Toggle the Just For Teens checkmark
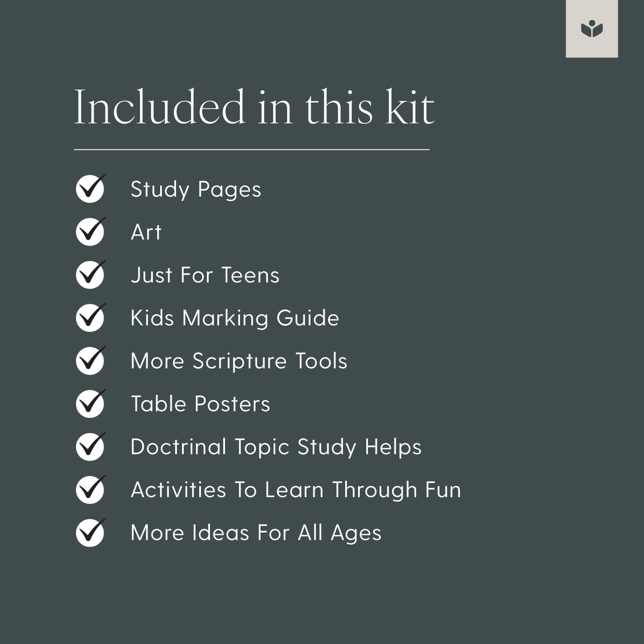Viewport: 644px width, 644px height. point(90,275)
